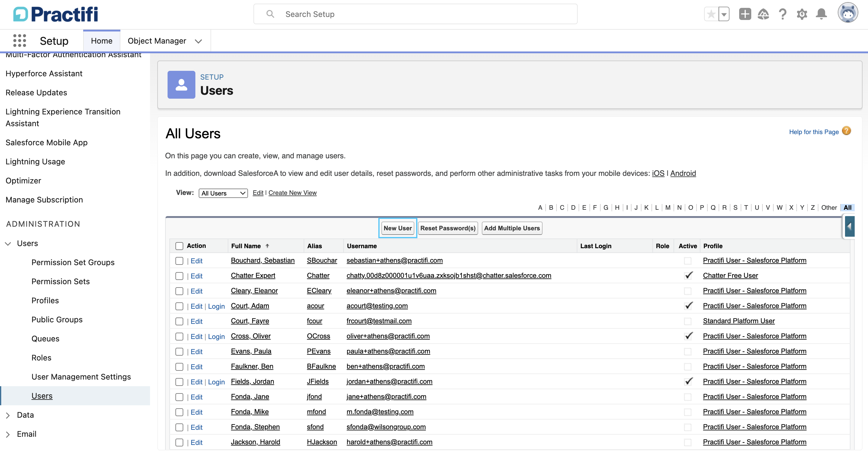Screen dimensions: 868x454
Task: Click the New User button
Action: [398, 228]
